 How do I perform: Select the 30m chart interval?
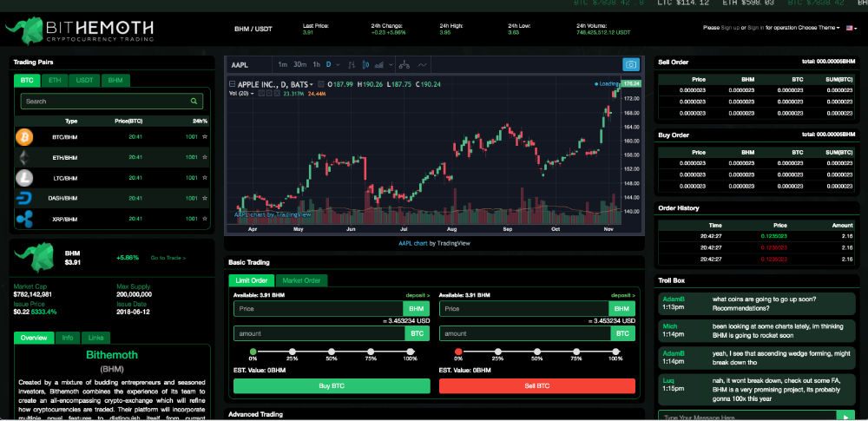coord(300,65)
